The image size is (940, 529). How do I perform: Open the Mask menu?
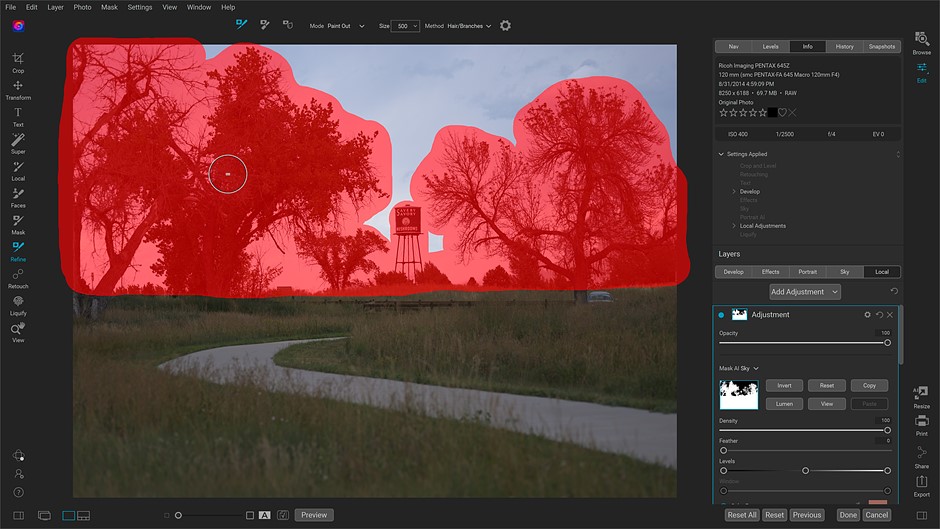tap(109, 7)
